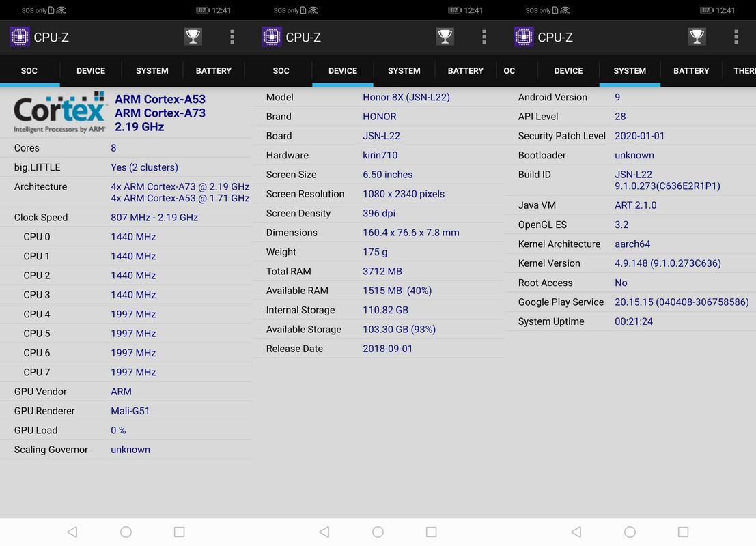Switch to BATTERY tab in middle screen

pyautogui.click(x=465, y=71)
